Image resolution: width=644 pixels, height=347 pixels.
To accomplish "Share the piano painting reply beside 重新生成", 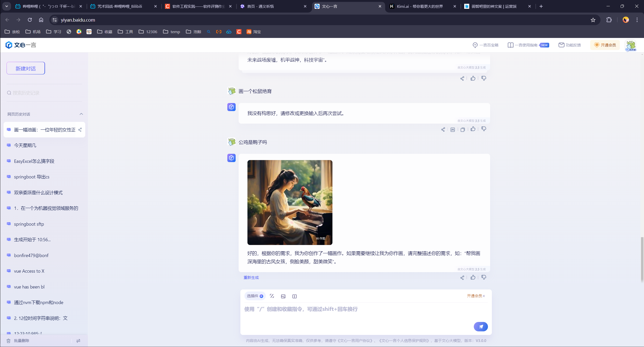I will 462,277.
